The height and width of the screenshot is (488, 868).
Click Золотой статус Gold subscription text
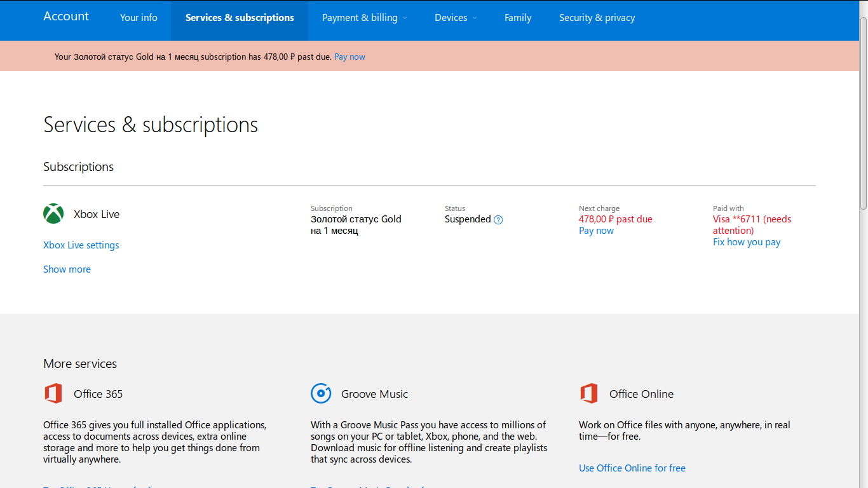point(356,225)
